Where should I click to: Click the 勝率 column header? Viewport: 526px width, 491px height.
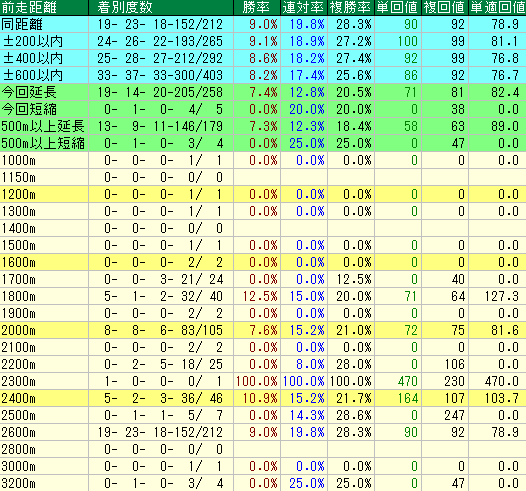[257, 7]
